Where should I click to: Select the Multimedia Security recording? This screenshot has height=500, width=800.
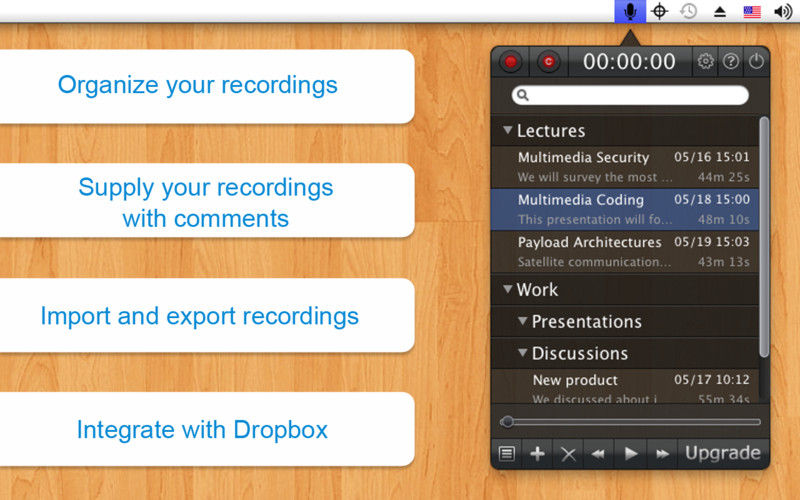(x=625, y=167)
